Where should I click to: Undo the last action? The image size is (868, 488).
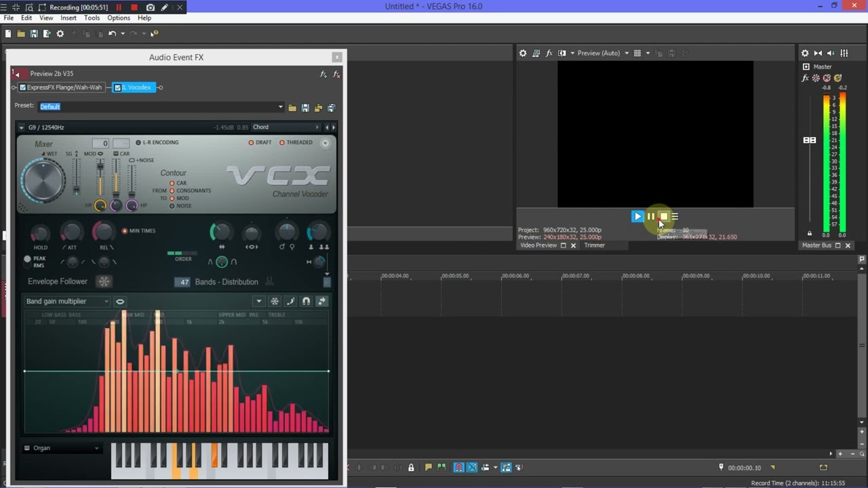[112, 33]
